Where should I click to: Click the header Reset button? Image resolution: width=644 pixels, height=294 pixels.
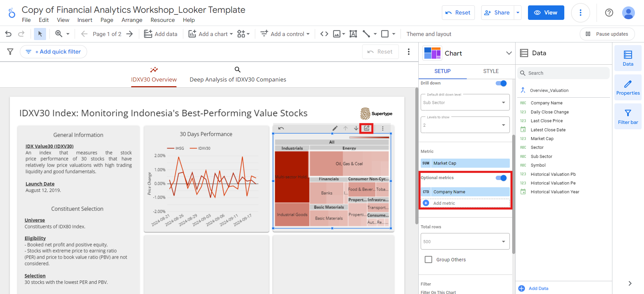458,13
